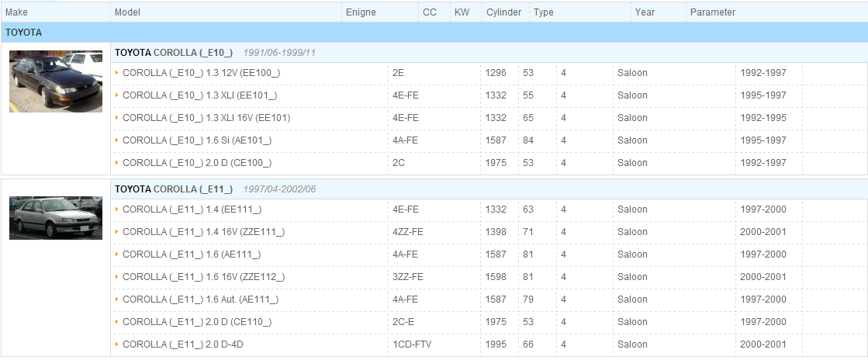Open COROLLA (_E11_) 1.4 16V (ZZE111_) model
The width and height of the screenshot is (868, 360).
[204, 231]
